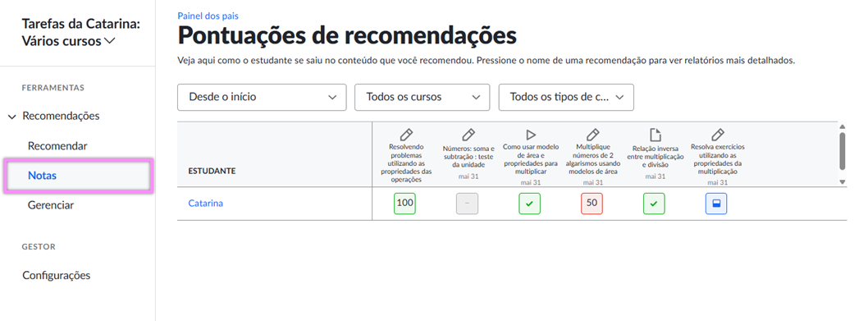The width and height of the screenshot is (868, 321).
Task: Click the blue in-progress badge for Resolva exercícios
Action: coord(716,204)
